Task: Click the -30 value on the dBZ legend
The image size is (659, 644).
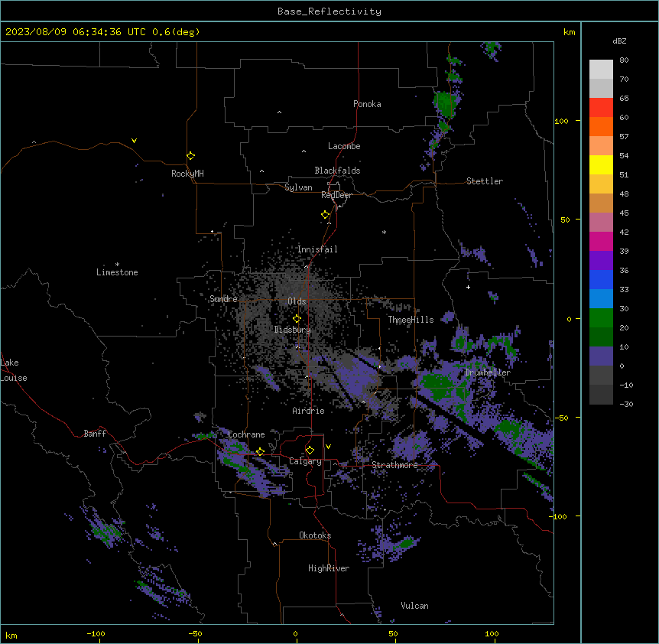Action: pos(626,404)
